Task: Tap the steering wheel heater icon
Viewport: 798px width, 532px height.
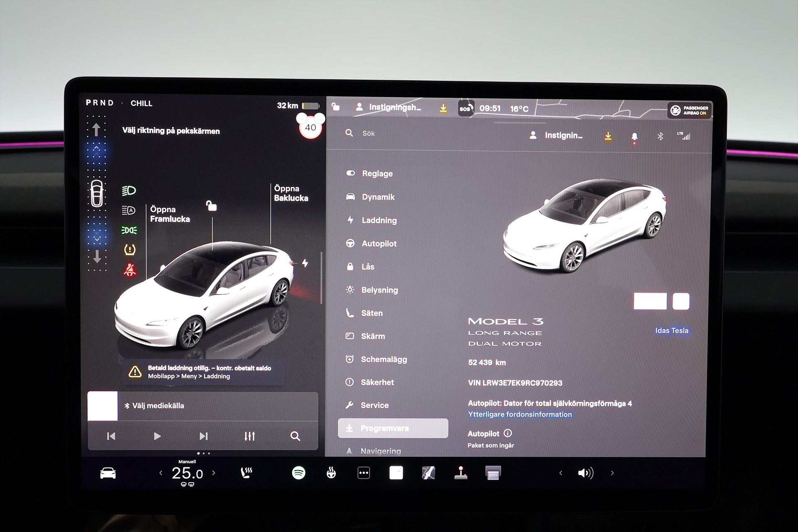Action: [331, 473]
